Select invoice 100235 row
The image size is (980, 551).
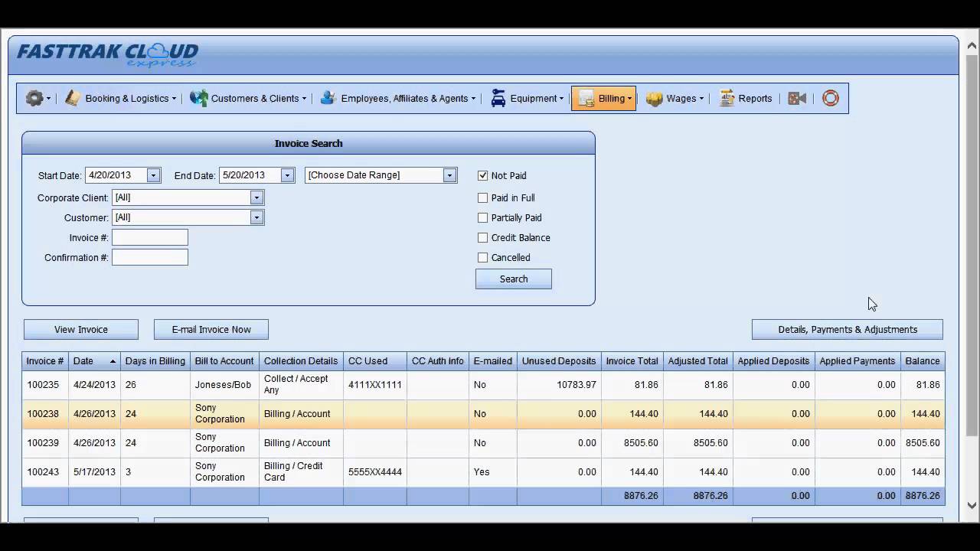(x=483, y=385)
